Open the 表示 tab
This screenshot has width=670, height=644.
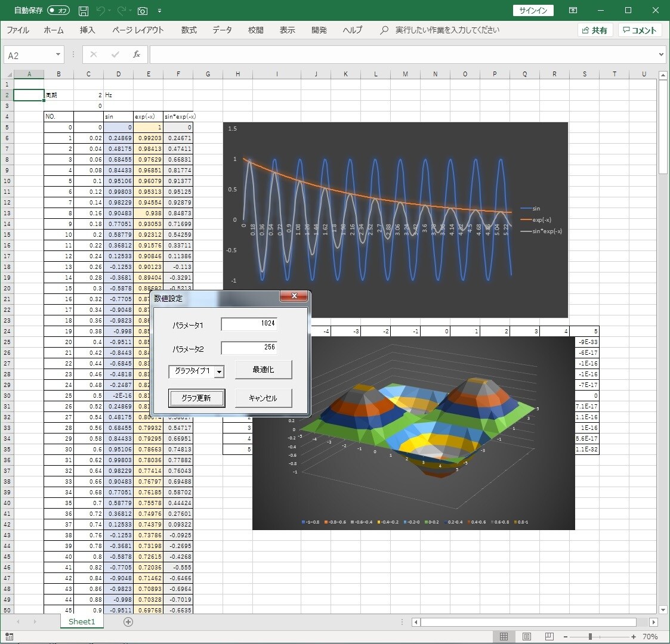coord(287,30)
